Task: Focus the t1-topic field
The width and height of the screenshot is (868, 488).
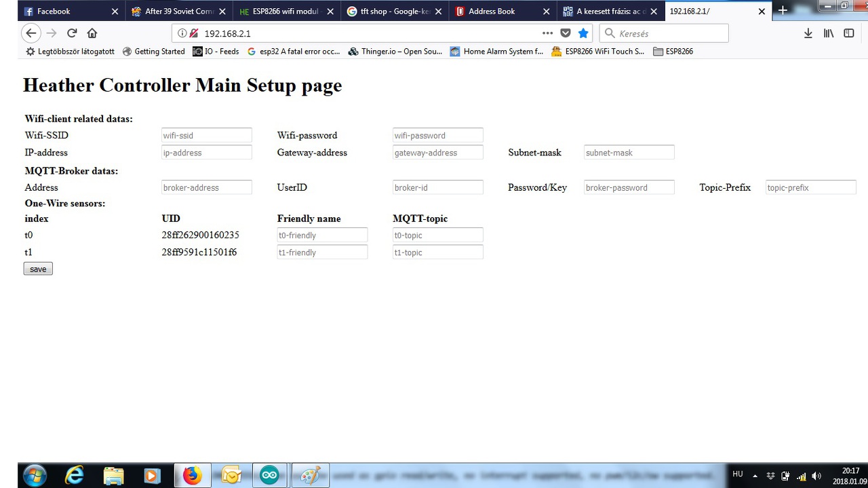Action: pos(438,252)
